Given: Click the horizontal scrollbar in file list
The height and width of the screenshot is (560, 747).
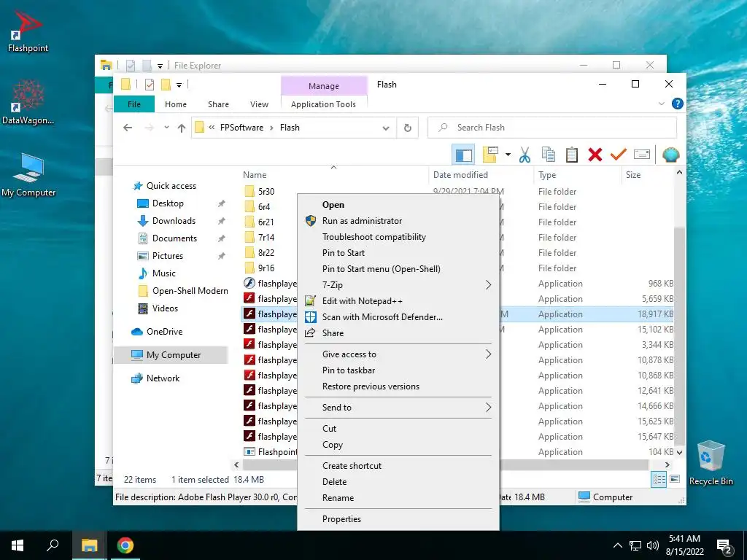Looking at the screenshot, I should (x=446, y=464).
